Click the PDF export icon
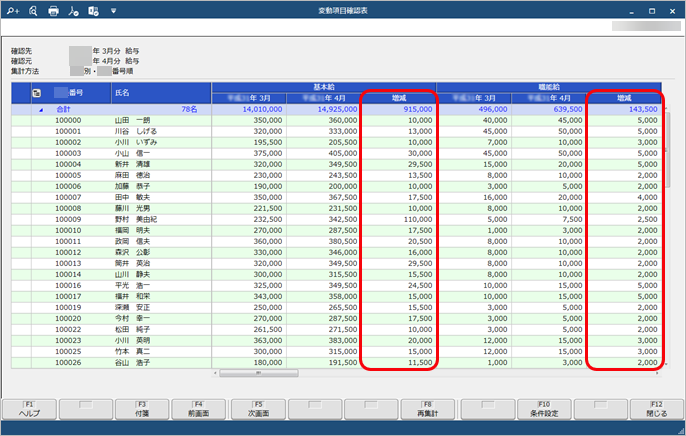The height and width of the screenshot is (436, 686). point(73,11)
